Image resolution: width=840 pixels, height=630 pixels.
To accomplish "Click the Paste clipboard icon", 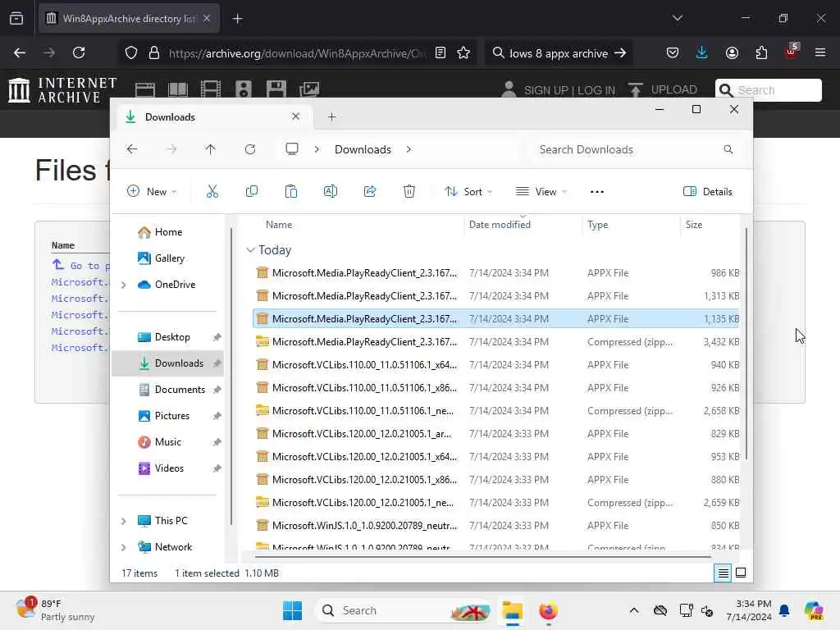I will coord(291,191).
